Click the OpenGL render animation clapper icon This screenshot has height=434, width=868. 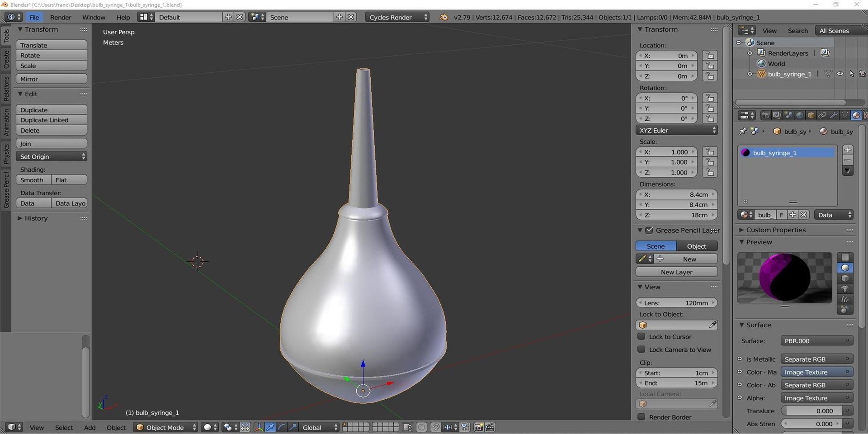click(490, 427)
